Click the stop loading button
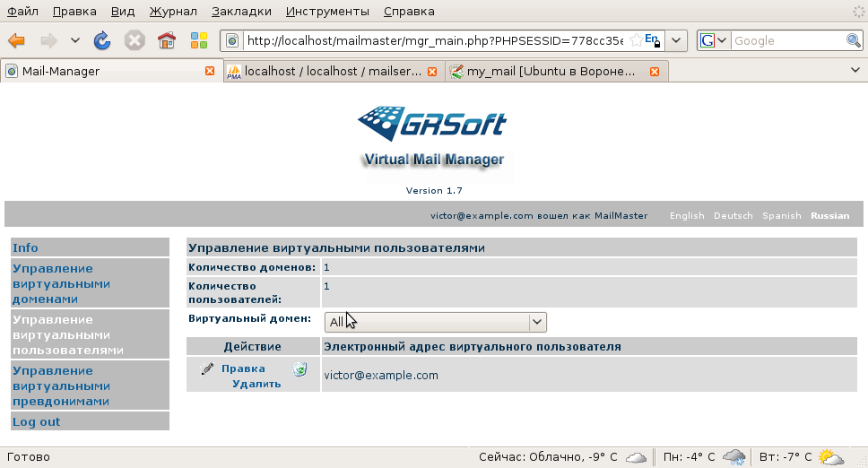This screenshot has height=468, width=868. coord(134,40)
